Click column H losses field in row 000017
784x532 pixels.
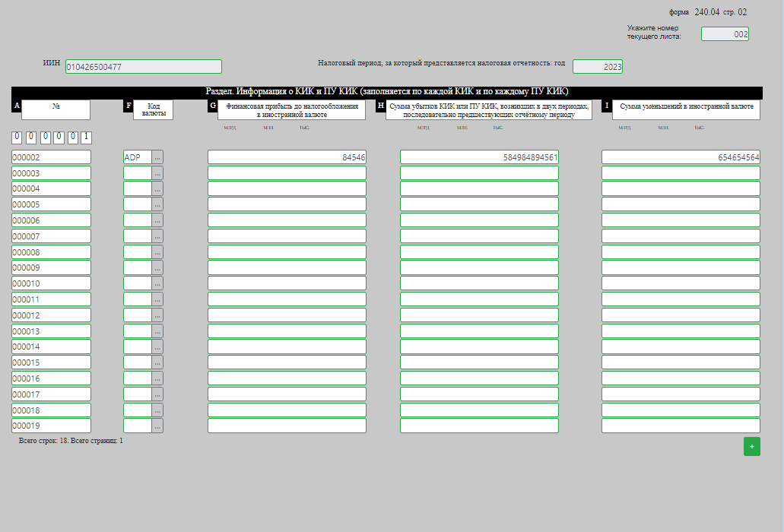click(x=479, y=394)
